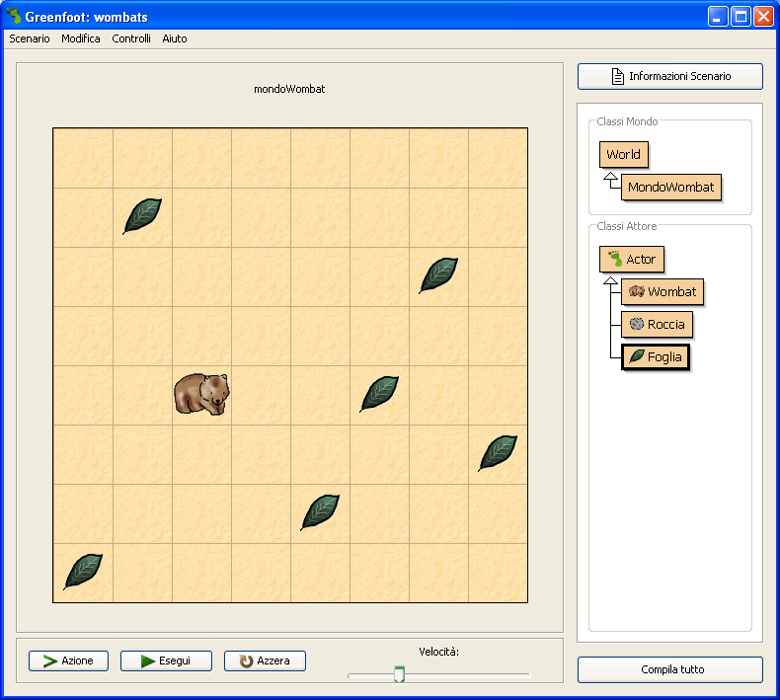
Task: Open the Modifica menu
Action: pos(81,39)
